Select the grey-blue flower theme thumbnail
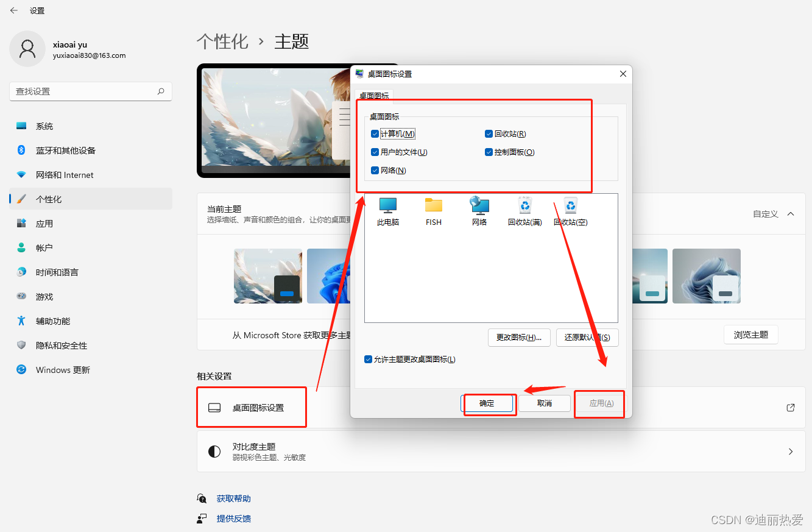Screen dimensions: 812x532 click(707, 276)
